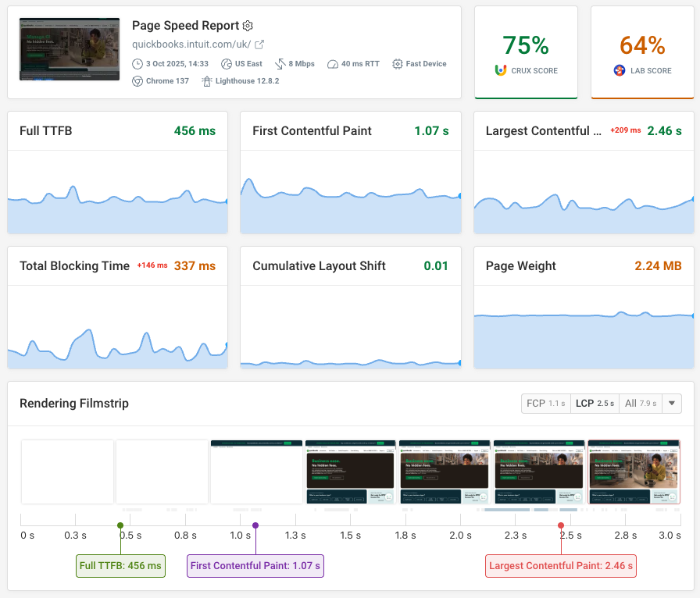Image resolution: width=700 pixels, height=598 pixels.
Task: Open the Page Speed Report settings gear
Action: [248, 26]
